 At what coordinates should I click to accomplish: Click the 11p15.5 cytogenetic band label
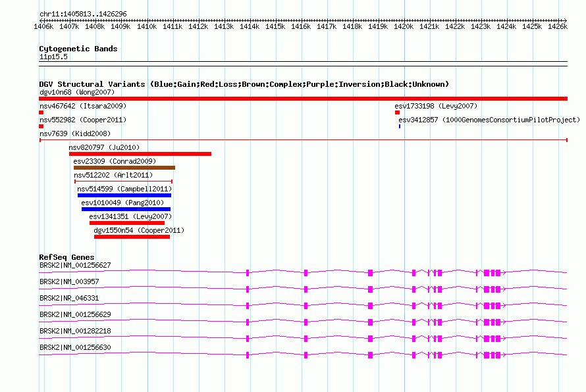(53, 57)
